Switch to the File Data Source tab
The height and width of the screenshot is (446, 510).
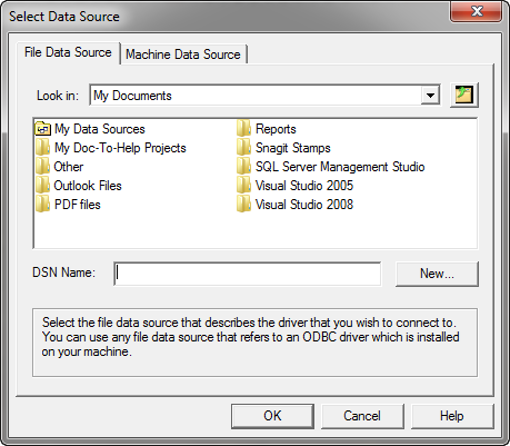68,53
